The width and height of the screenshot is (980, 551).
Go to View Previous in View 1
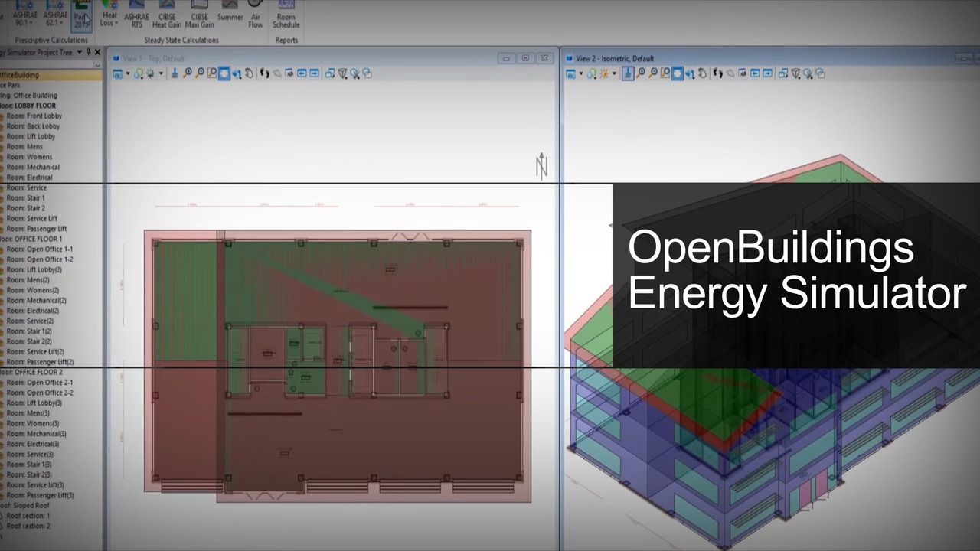click(302, 73)
